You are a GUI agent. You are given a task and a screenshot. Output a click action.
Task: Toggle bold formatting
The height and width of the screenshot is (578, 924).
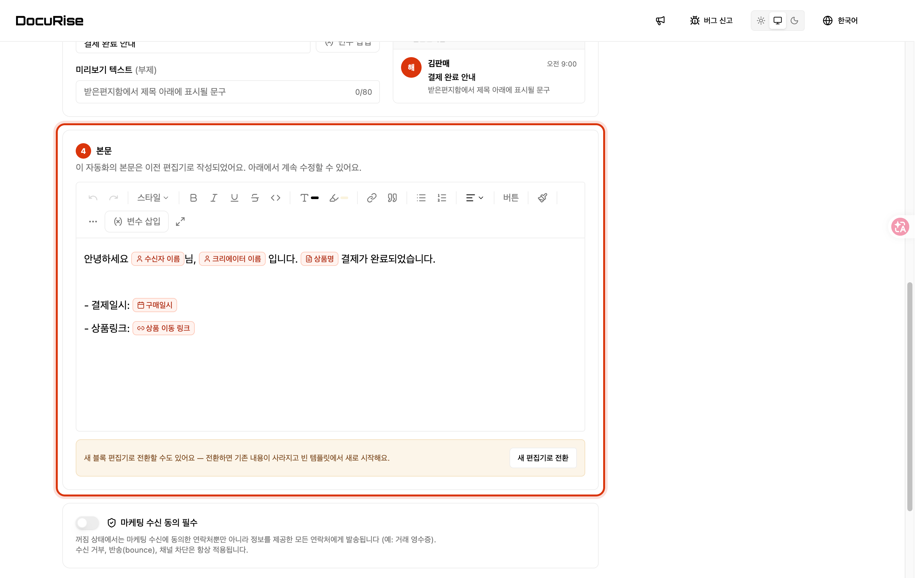(193, 197)
